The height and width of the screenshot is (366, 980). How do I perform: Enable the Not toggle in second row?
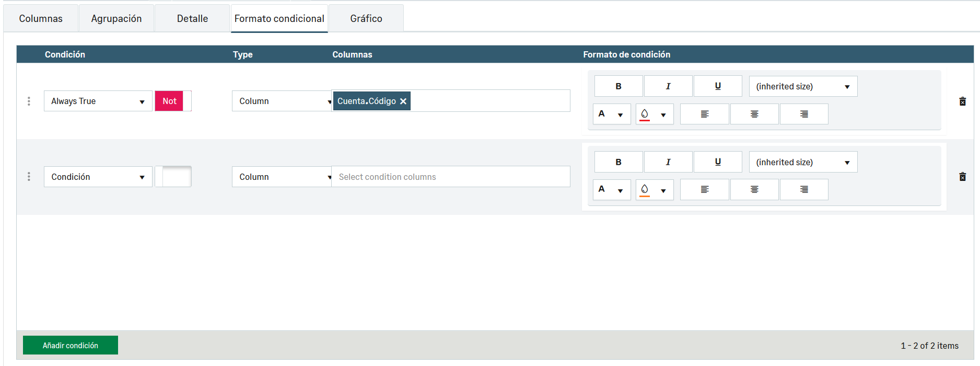pos(173,177)
